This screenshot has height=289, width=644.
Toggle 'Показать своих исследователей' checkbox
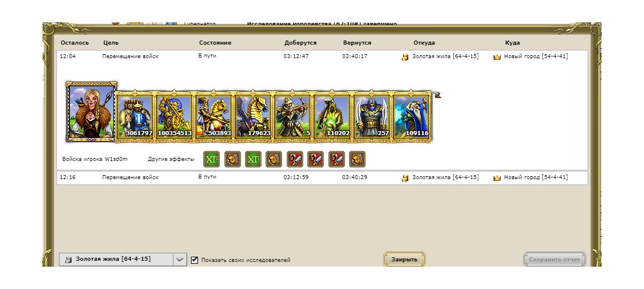tap(194, 260)
